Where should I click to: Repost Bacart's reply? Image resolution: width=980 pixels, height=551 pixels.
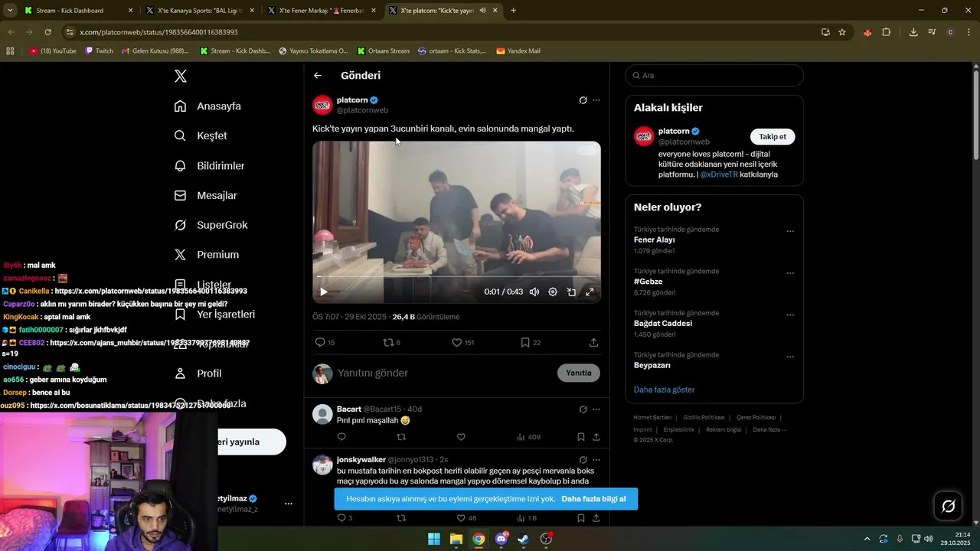pyautogui.click(x=401, y=437)
